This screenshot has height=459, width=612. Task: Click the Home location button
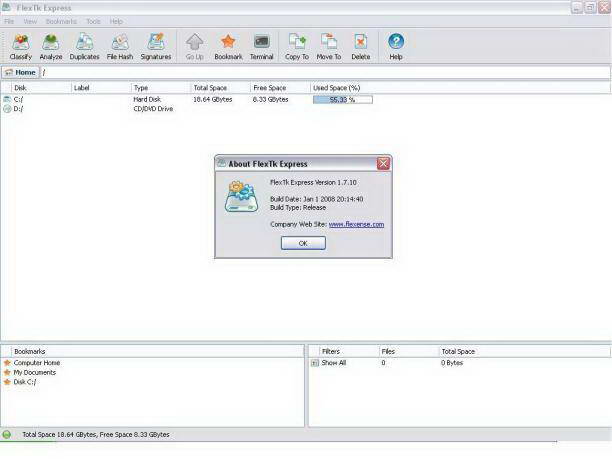point(20,72)
